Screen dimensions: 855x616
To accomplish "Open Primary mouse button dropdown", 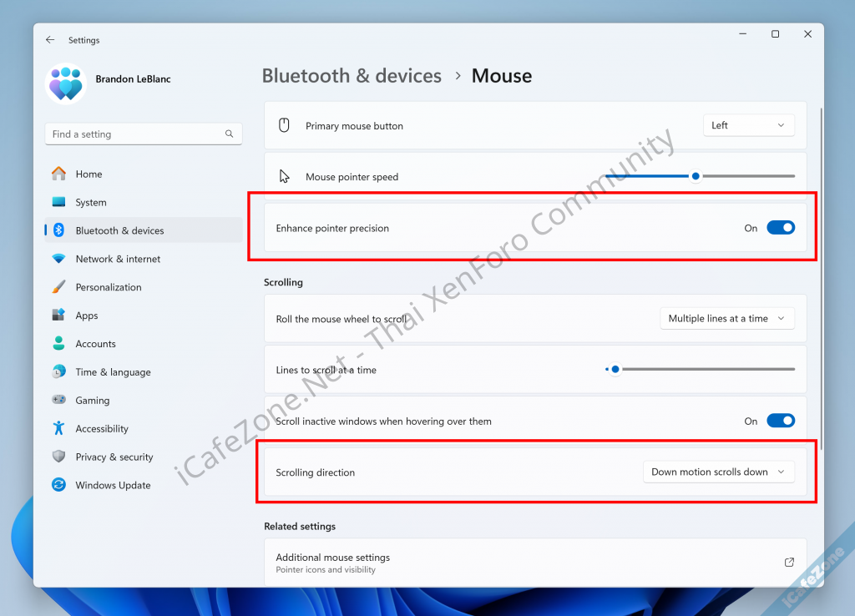I will [x=748, y=125].
